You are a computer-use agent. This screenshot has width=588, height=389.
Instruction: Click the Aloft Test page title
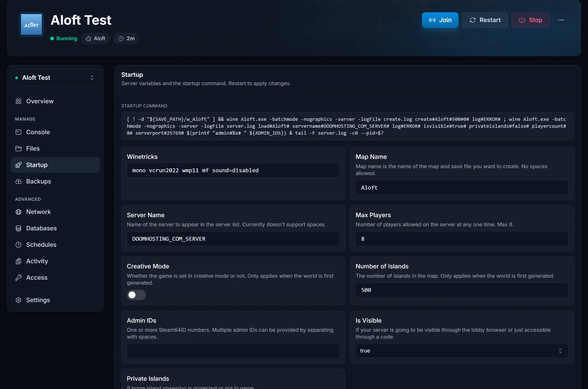pyautogui.click(x=81, y=20)
